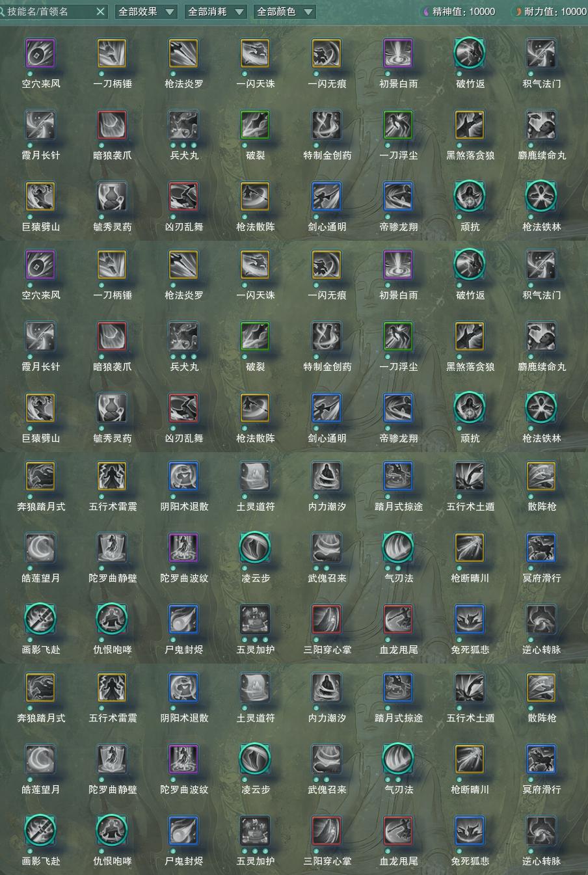Select the topmost round 破竹返 skill icon
This screenshot has width=588, height=875.
pyautogui.click(x=470, y=53)
